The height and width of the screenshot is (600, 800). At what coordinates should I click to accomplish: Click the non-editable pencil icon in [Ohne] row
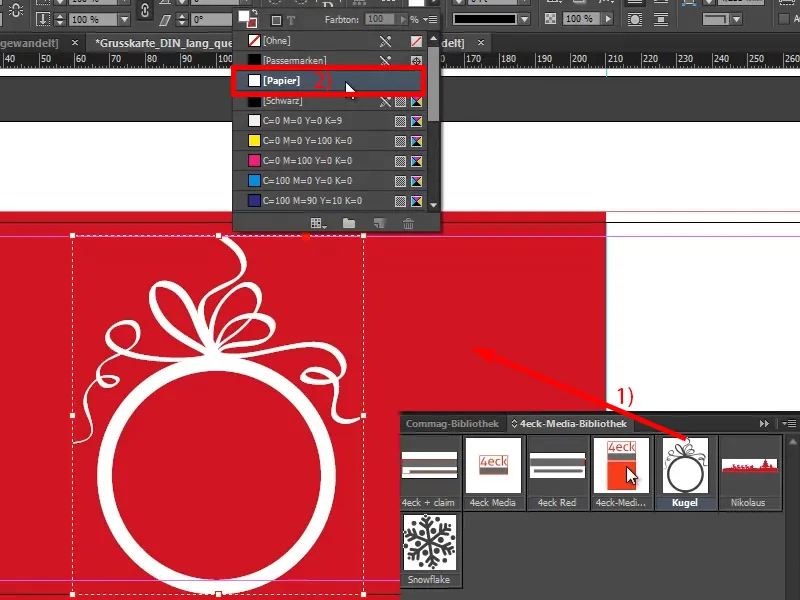pos(385,41)
